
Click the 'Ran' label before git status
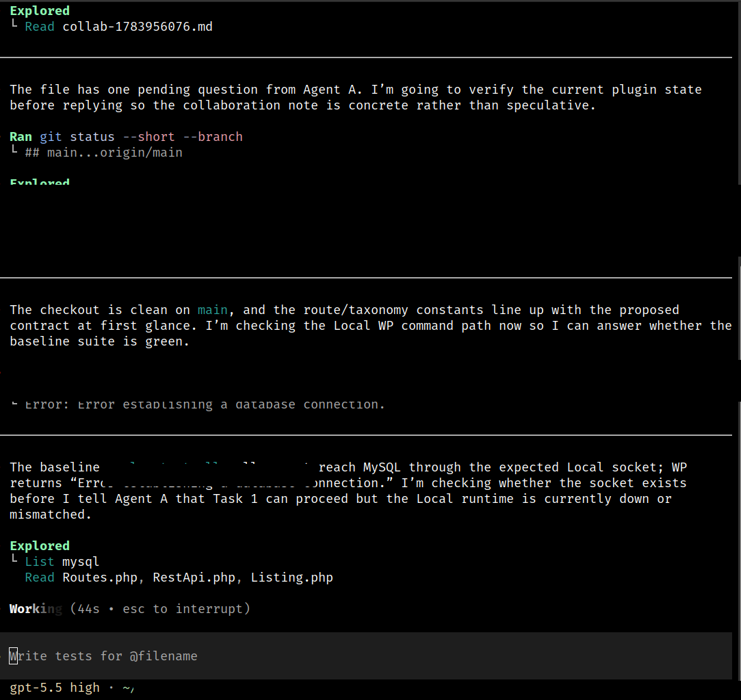tap(21, 137)
